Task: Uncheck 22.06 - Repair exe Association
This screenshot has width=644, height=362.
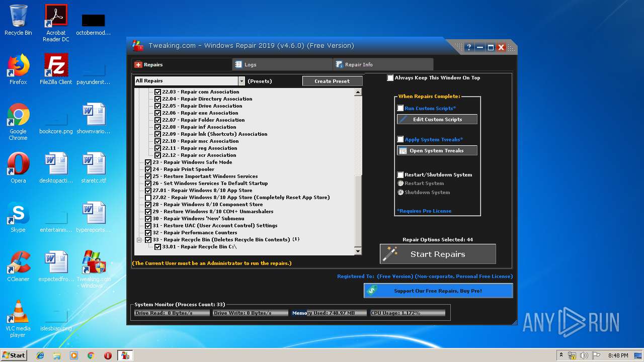Action: [157, 113]
